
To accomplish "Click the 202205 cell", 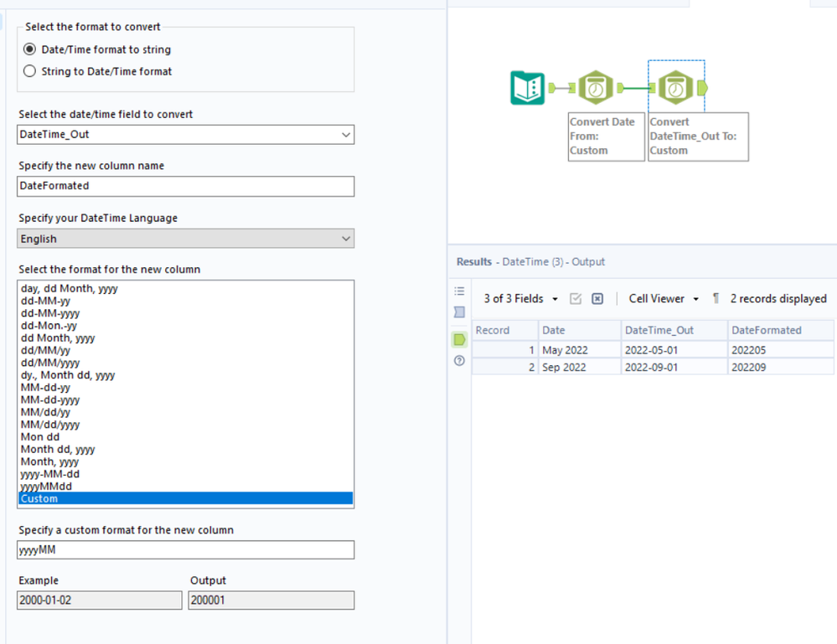I will (781, 350).
